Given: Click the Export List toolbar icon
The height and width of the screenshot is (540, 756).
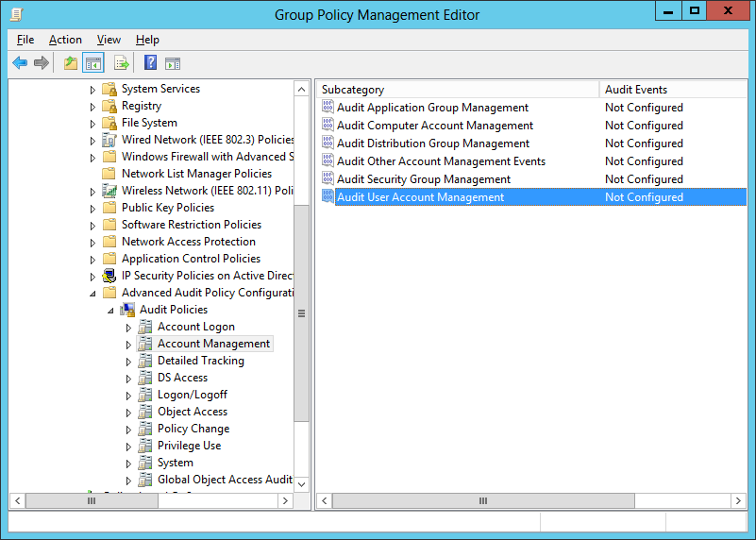Looking at the screenshot, I should click(x=122, y=63).
